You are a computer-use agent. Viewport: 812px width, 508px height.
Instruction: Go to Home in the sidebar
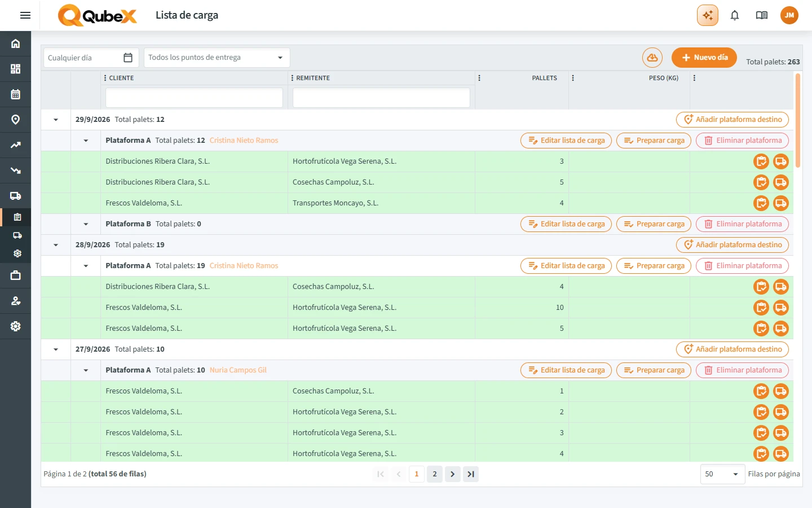15,43
